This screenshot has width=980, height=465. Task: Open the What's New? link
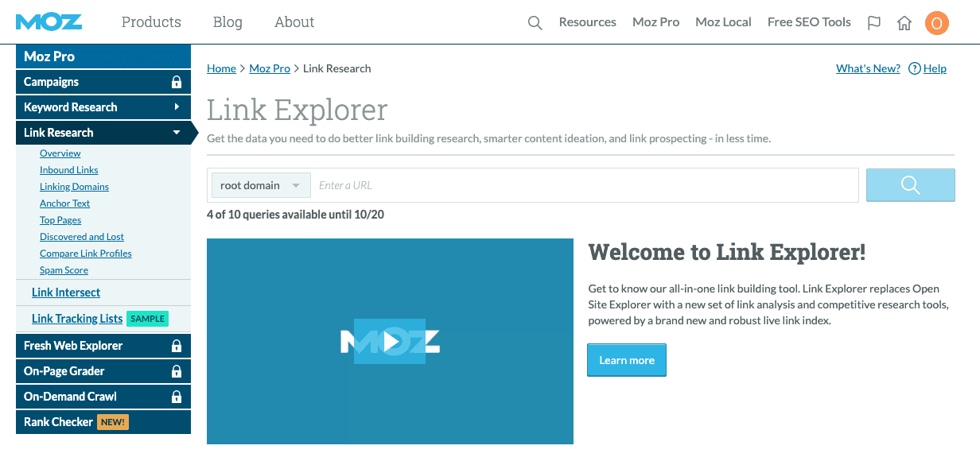click(868, 68)
